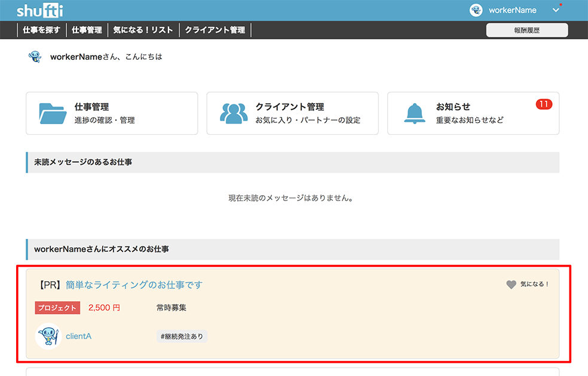The height and width of the screenshot is (376, 588).
Task: Click the workerNameさん、こんにちは greeting text
Action: coord(106,57)
